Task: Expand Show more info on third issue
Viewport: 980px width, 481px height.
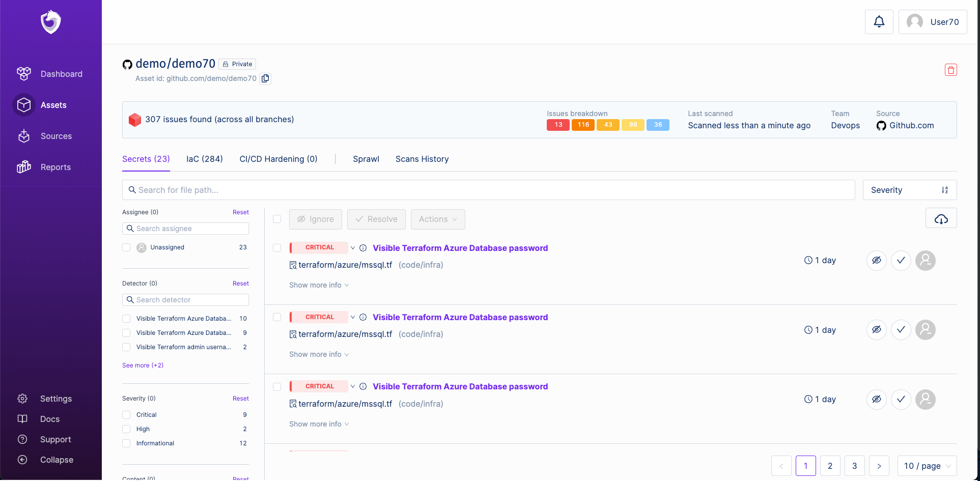Action: (319, 424)
